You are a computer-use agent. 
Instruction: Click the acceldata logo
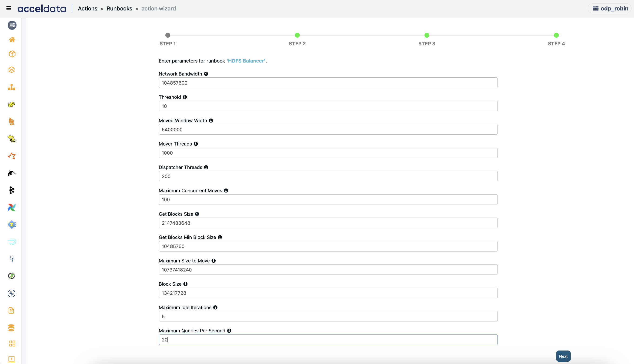pos(42,9)
